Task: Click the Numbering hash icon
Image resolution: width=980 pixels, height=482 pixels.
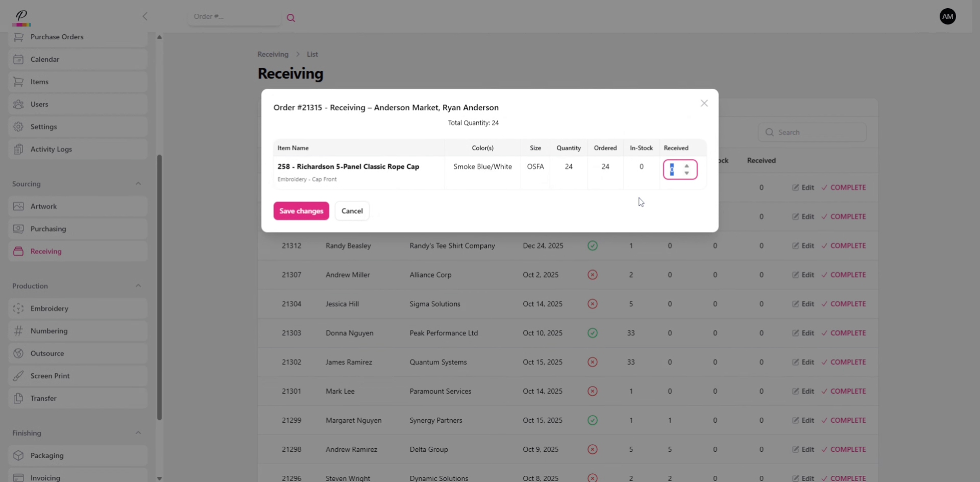Action: coord(18,331)
